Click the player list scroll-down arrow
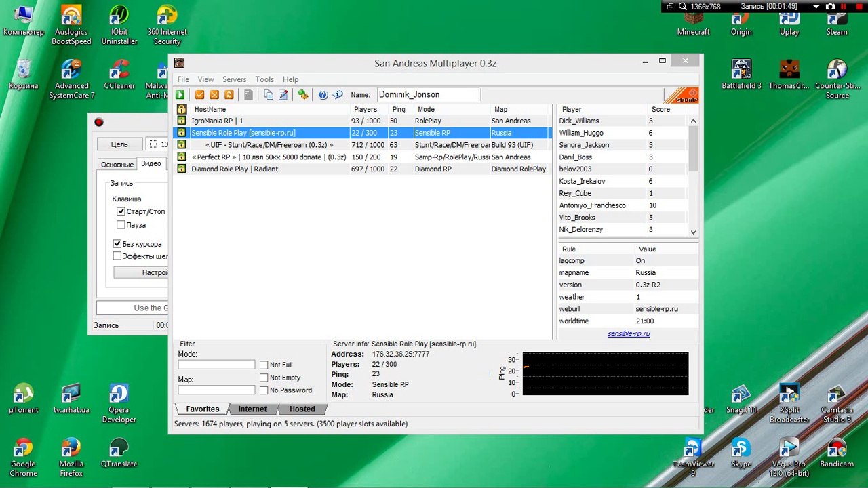The width and height of the screenshot is (868, 488). point(693,232)
